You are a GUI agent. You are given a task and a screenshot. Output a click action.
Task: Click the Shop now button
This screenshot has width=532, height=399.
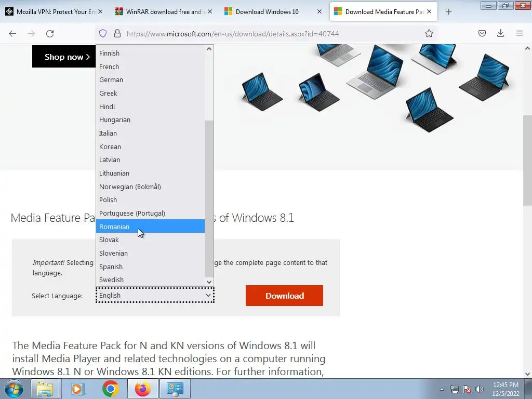point(64,57)
